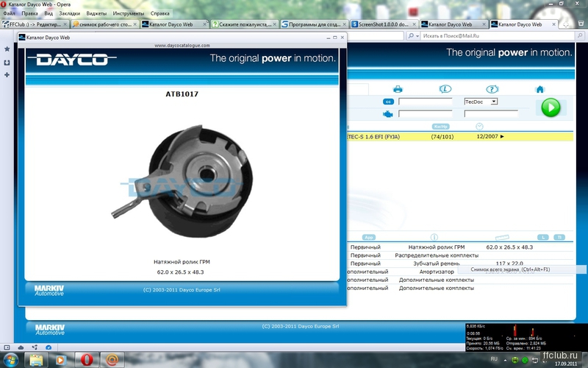588x368 pixels.
Task: Open Windows Explorer from taskbar
Action: 36,360
